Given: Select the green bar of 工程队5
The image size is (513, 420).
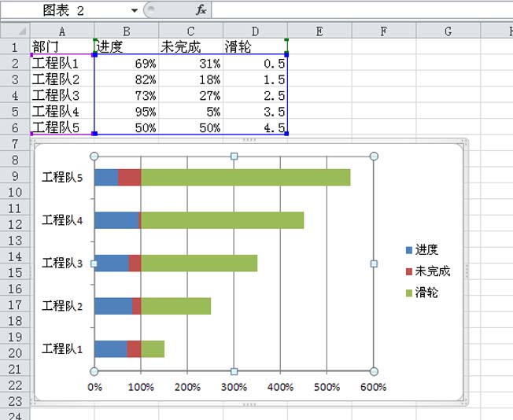Looking at the screenshot, I should point(245,177).
